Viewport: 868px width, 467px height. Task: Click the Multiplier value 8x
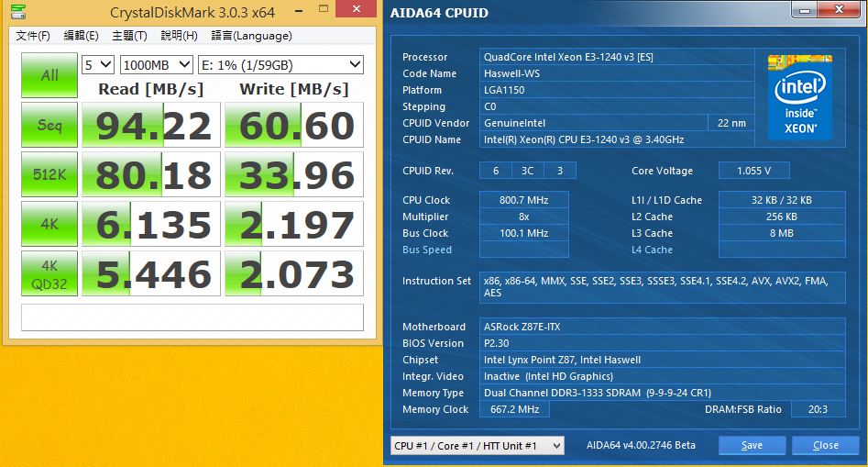tap(523, 217)
